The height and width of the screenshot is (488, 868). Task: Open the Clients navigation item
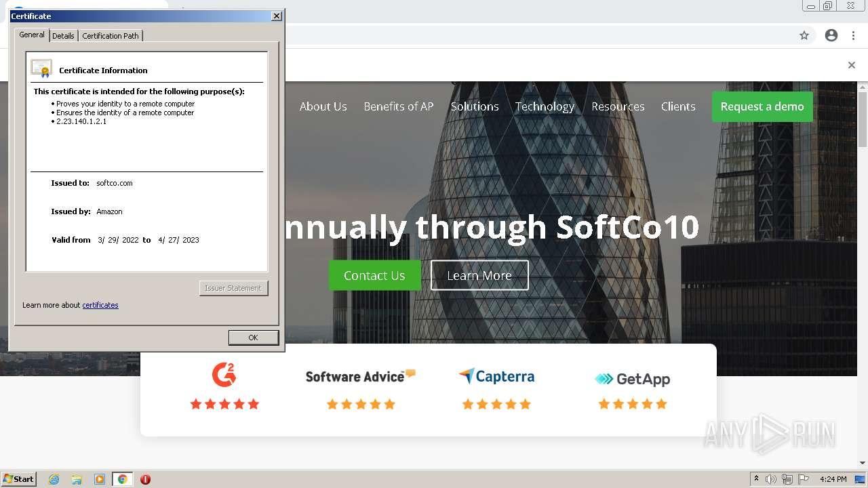pos(678,106)
